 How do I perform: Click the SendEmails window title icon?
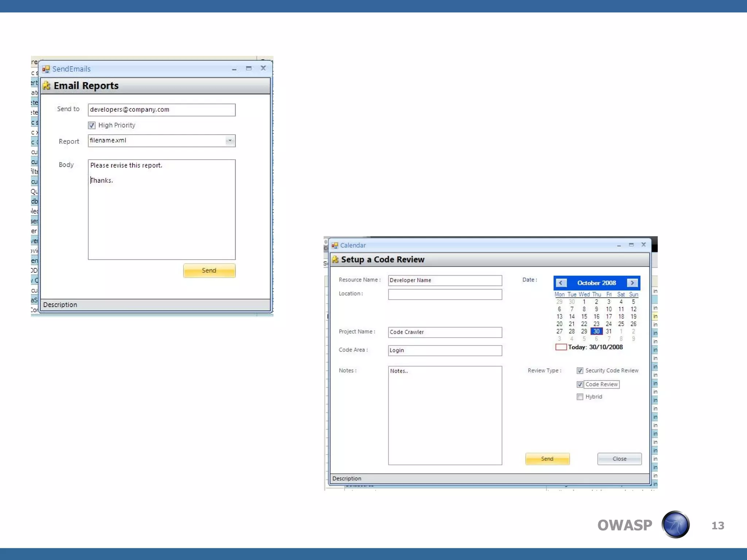pyautogui.click(x=46, y=69)
